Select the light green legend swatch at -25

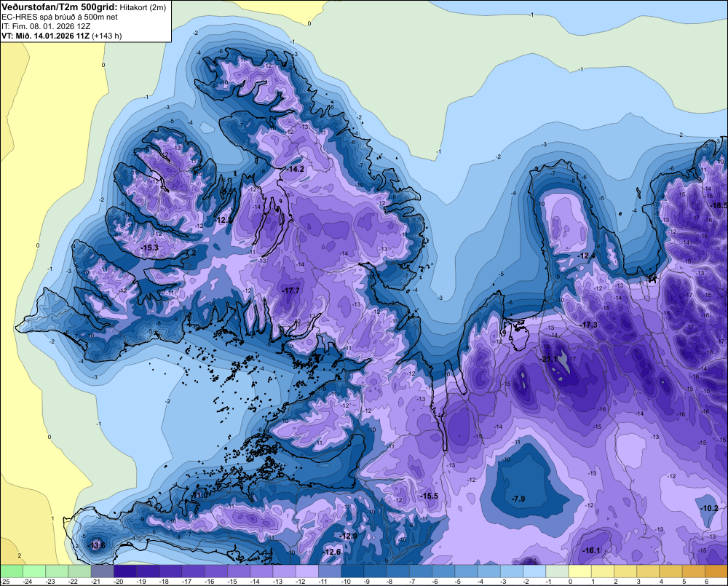click(x=12, y=571)
